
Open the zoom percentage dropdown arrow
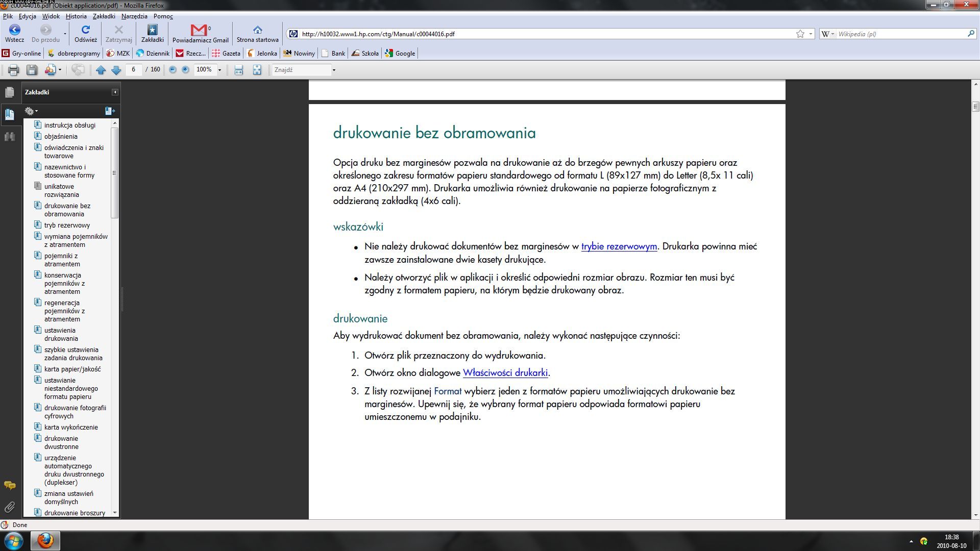[x=220, y=70]
